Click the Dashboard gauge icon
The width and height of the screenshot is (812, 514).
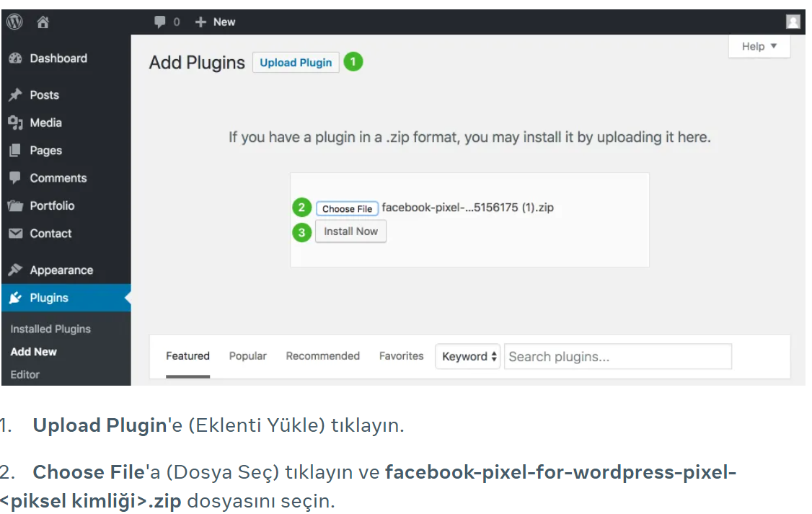click(16, 58)
